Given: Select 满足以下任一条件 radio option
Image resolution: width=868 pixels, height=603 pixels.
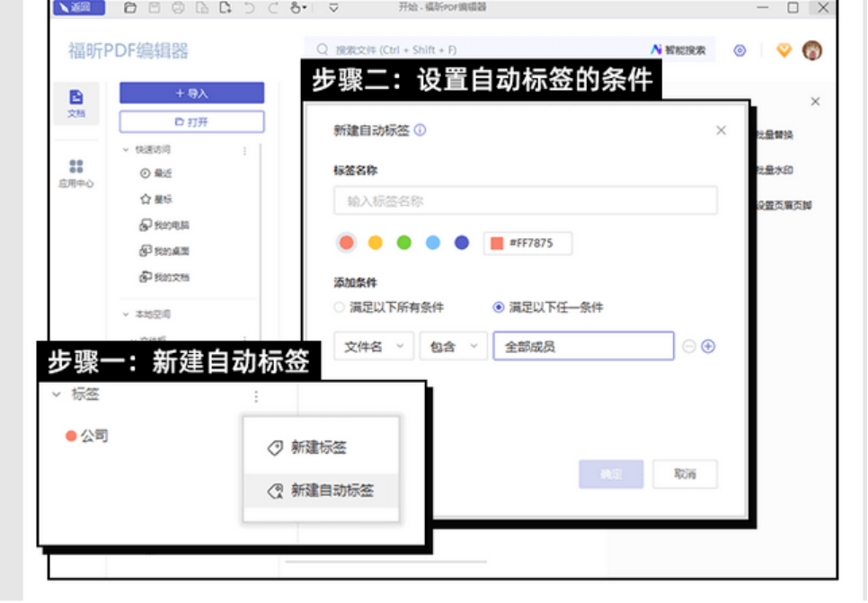Looking at the screenshot, I should click(499, 307).
